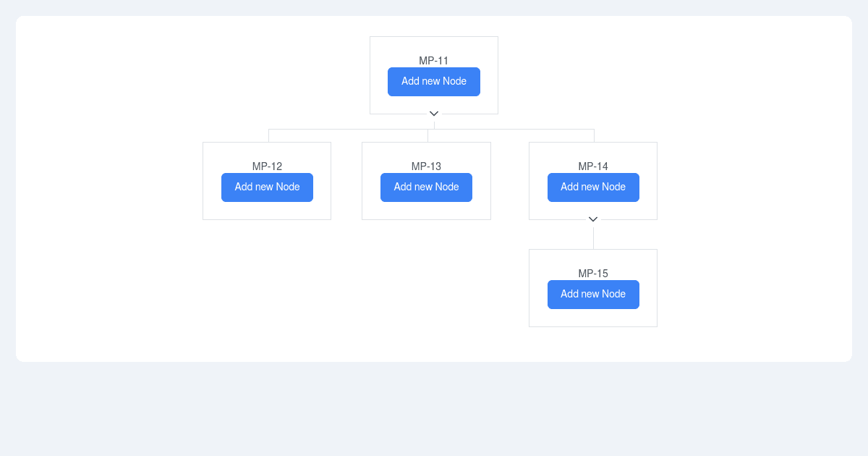
Task: Select the MP-14 node label
Action: 593,166
